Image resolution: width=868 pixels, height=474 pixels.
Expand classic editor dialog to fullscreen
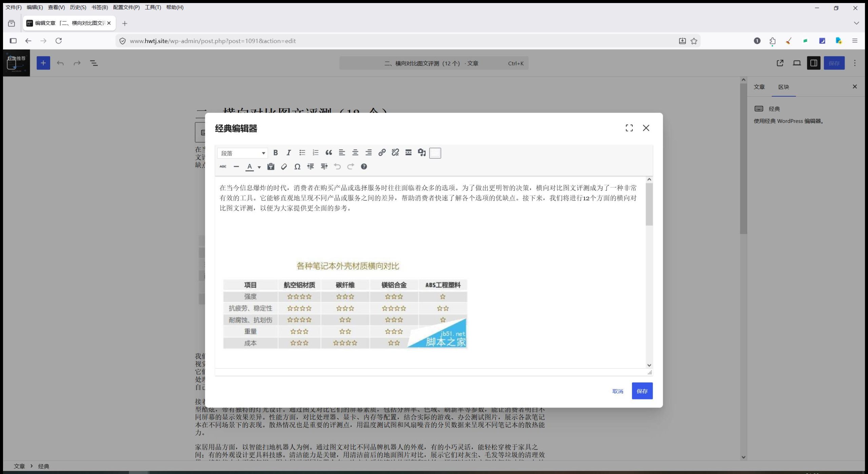coord(629,128)
